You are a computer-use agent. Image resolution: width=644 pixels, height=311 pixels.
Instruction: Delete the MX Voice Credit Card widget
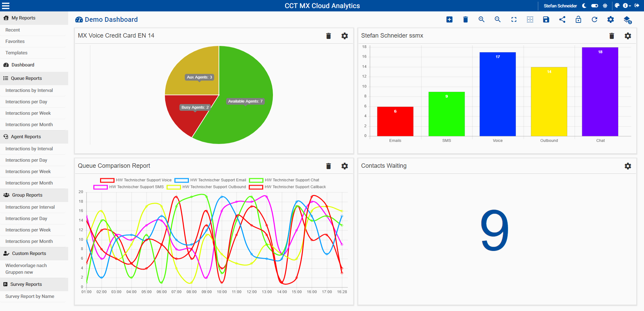tap(328, 36)
